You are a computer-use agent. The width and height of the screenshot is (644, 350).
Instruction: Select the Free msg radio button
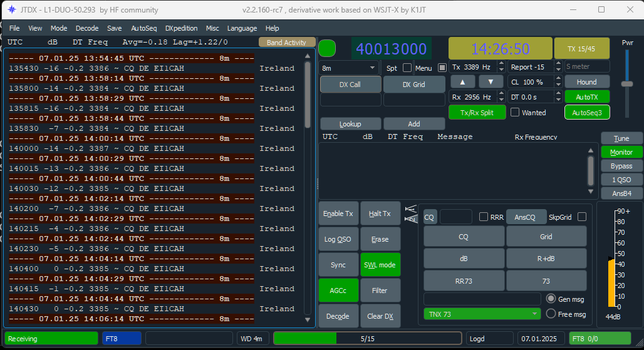coord(551,314)
